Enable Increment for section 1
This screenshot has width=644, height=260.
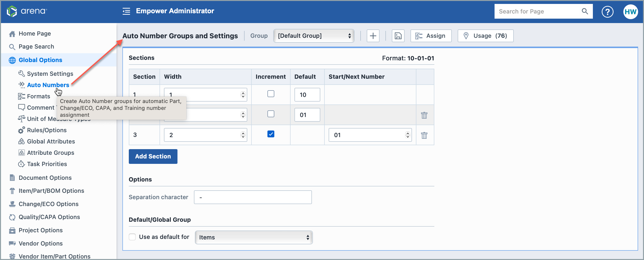click(x=271, y=94)
